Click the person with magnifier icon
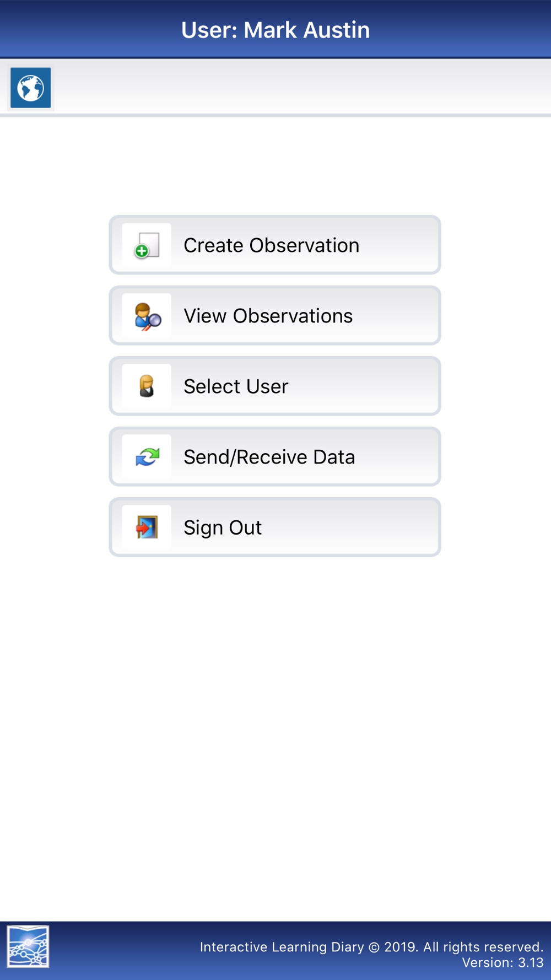Viewport: 551px width, 980px height. point(147,316)
